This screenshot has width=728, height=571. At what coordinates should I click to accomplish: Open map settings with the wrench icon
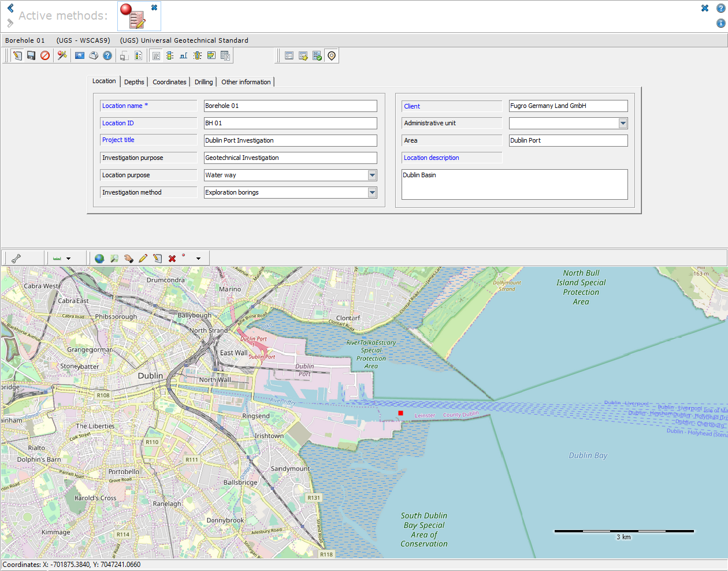tap(16, 258)
